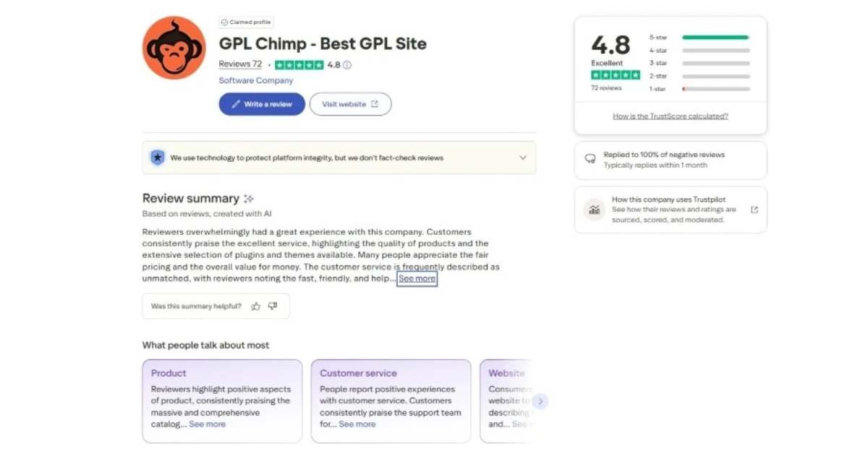Viewport: 868px width, 454px height.
Task: Click the GPL Chimp monkey logo
Action: 174,47
